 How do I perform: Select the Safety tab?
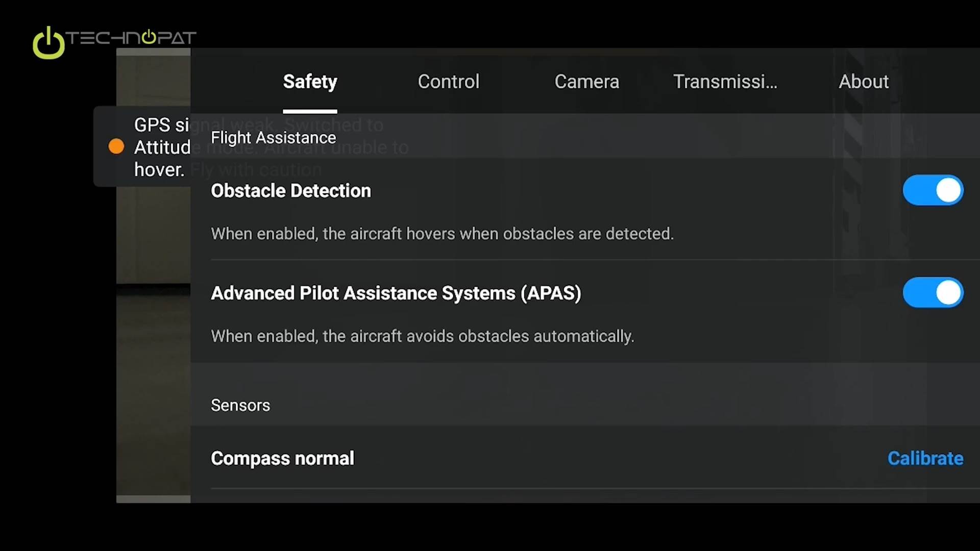pyautogui.click(x=310, y=82)
